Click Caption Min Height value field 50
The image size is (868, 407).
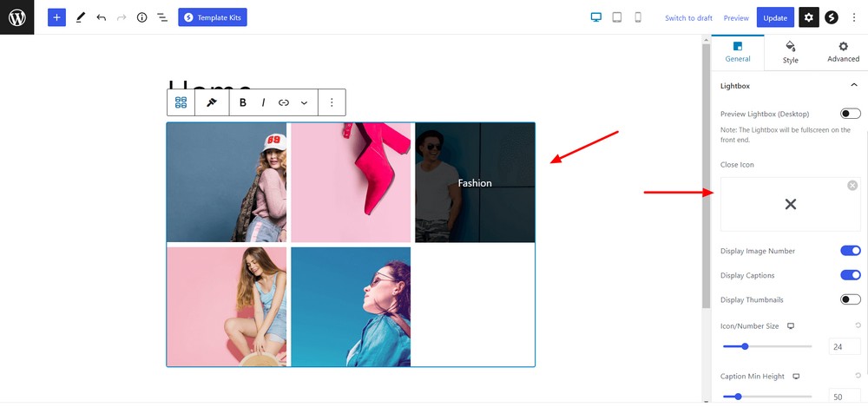tap(845, 397)
